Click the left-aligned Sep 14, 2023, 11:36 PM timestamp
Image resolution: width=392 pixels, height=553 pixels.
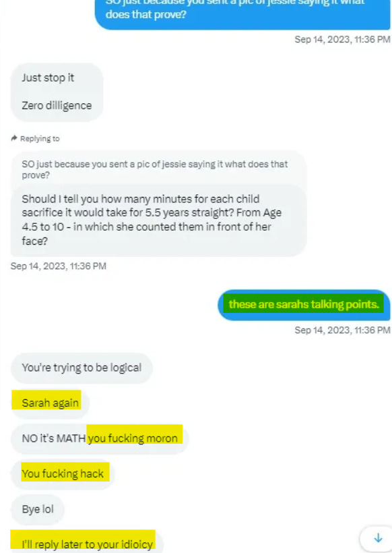pos(59,266)
